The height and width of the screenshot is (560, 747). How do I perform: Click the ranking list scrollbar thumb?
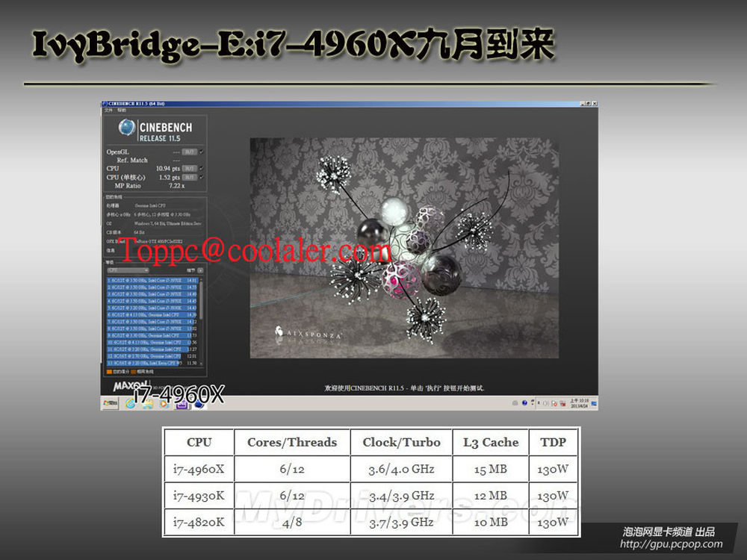201,301
